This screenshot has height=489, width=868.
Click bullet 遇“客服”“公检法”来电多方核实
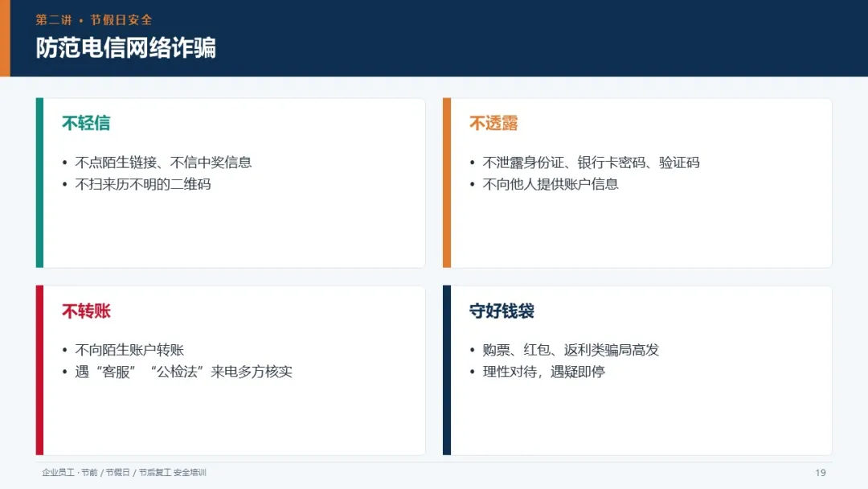click(184, 372)
